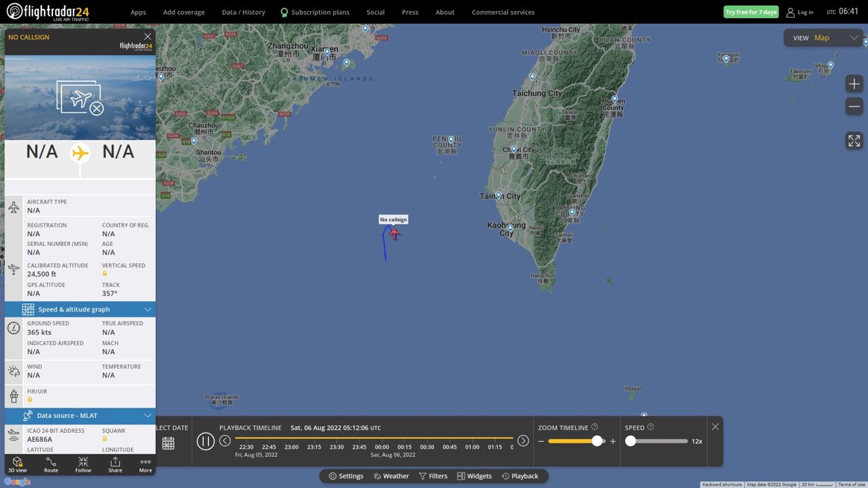Close the NO CALLSIGN flight panel
Screen dimensions: 868x488
click(147, 37)
